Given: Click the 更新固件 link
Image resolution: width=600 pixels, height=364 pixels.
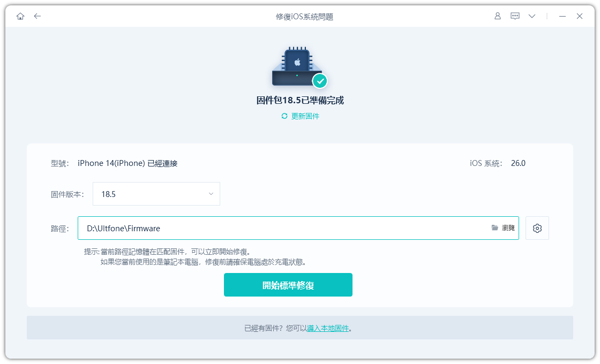Looking at the screenshot, I should [305, 116].
